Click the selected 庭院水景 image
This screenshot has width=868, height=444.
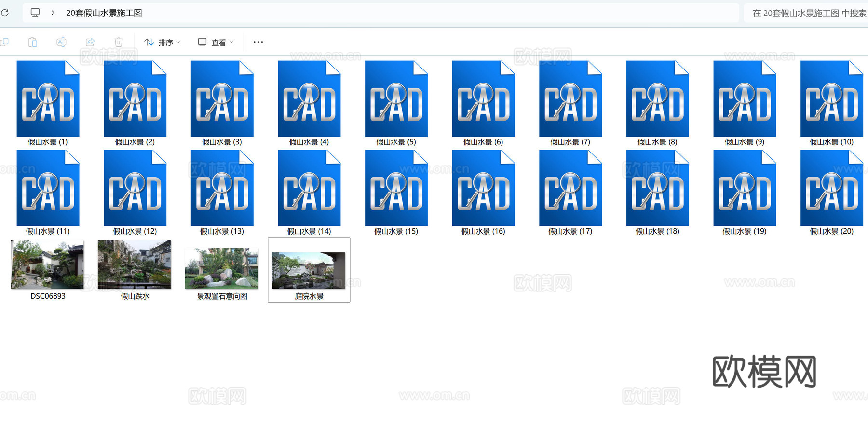point(309,268)
